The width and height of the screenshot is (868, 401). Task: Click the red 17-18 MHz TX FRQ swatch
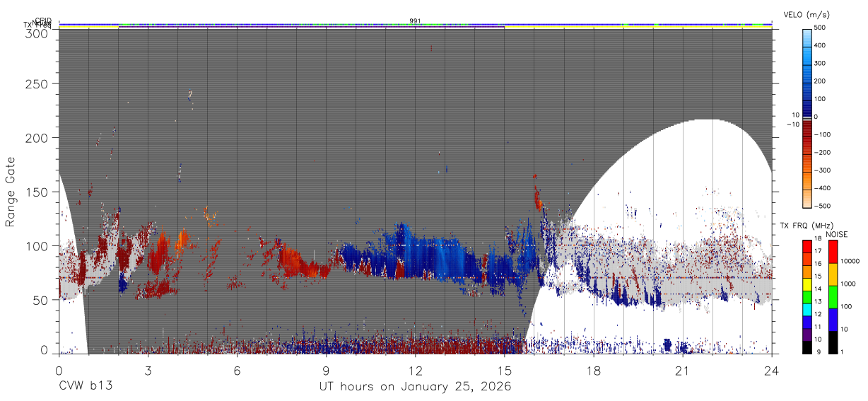(807, 247)
